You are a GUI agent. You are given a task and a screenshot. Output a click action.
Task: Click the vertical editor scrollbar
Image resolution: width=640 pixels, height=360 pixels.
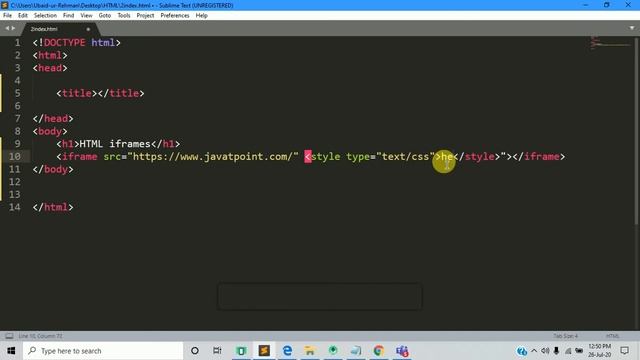click(x=637, y=131)
